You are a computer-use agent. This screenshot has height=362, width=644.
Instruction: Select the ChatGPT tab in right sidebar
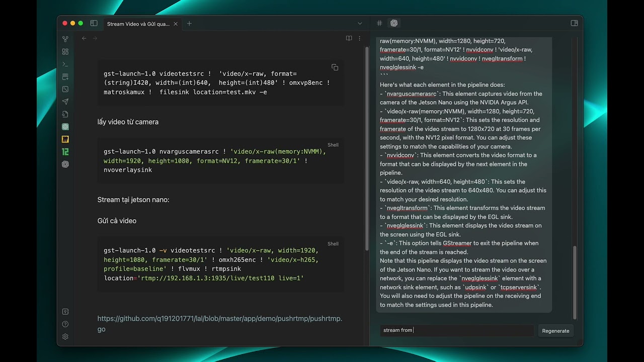pyautogui.click(x=394, y=23)
